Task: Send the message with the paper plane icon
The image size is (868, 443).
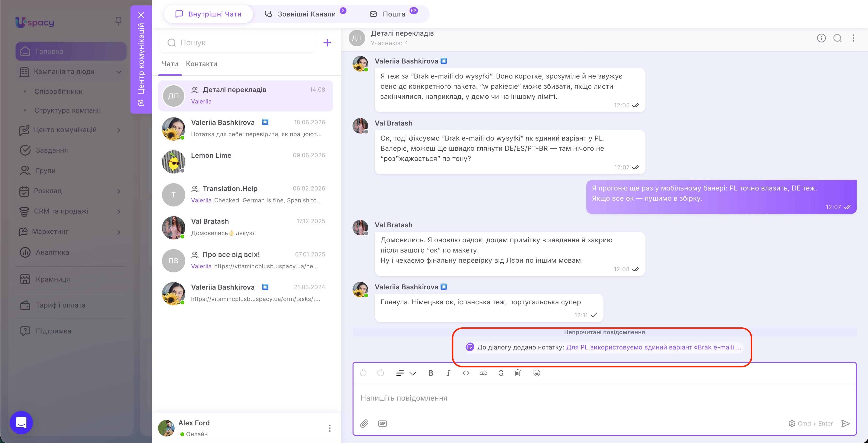Action: coord(845,423)
